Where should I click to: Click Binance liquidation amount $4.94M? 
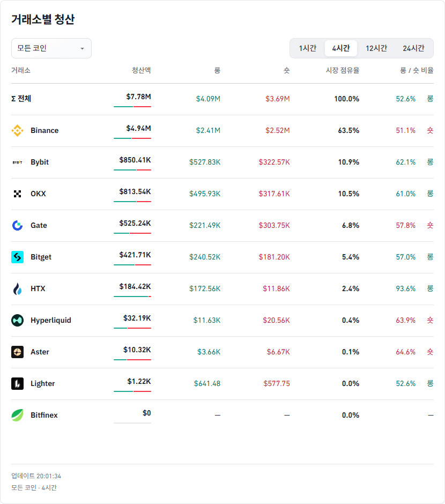pyautogui.click(x=138, y=128)
